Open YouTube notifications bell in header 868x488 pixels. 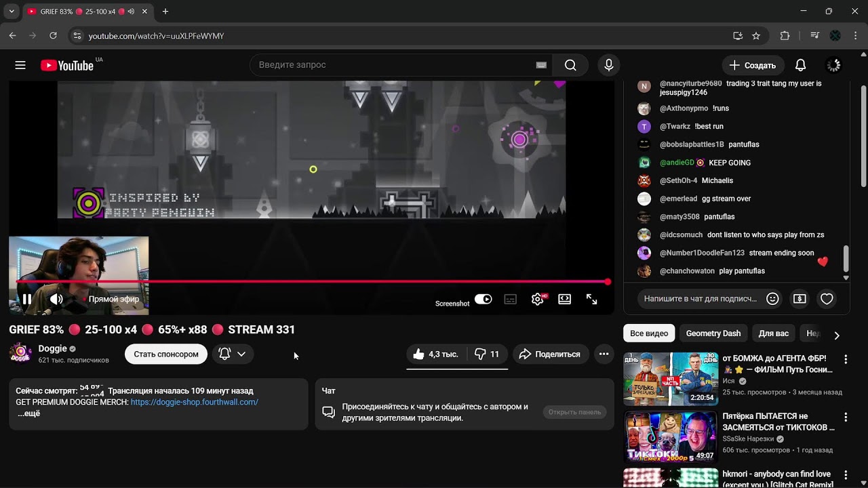click(x=801, y=65)
